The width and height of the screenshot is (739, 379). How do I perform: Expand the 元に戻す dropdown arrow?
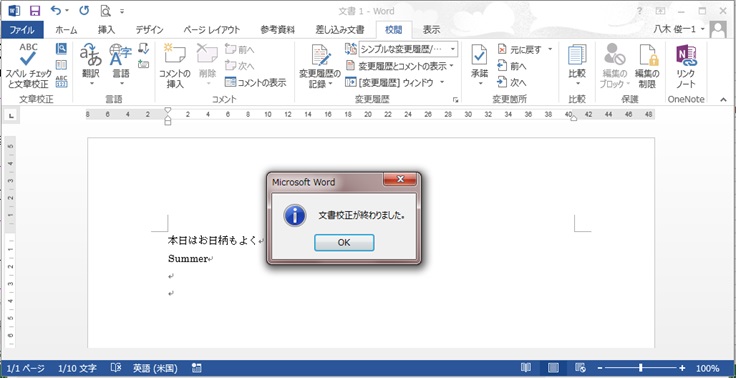point(550,49)
